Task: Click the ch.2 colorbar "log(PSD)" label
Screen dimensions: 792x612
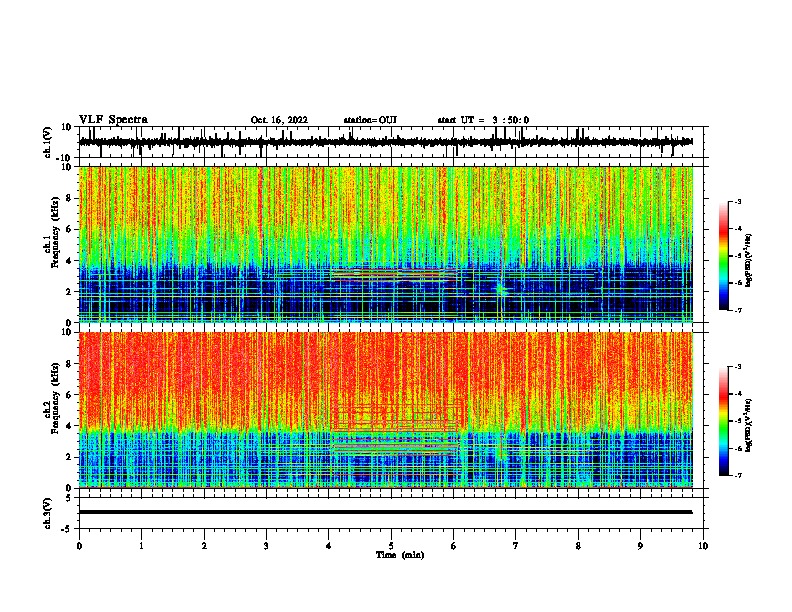Action: (x=749, y=425)
